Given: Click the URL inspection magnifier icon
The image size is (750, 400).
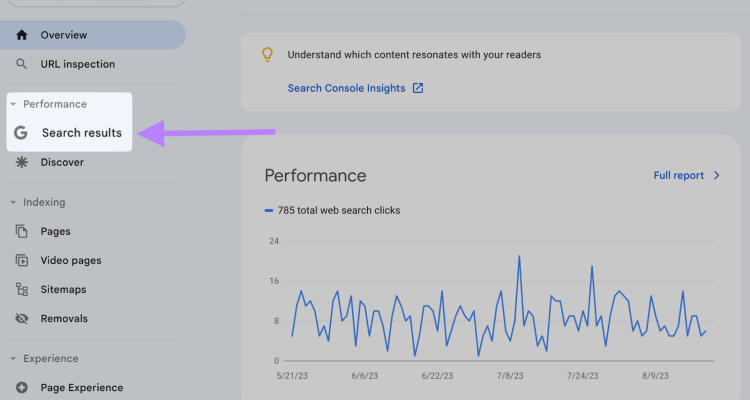Looking at the screenshot, I should click(x=22, y=64).
